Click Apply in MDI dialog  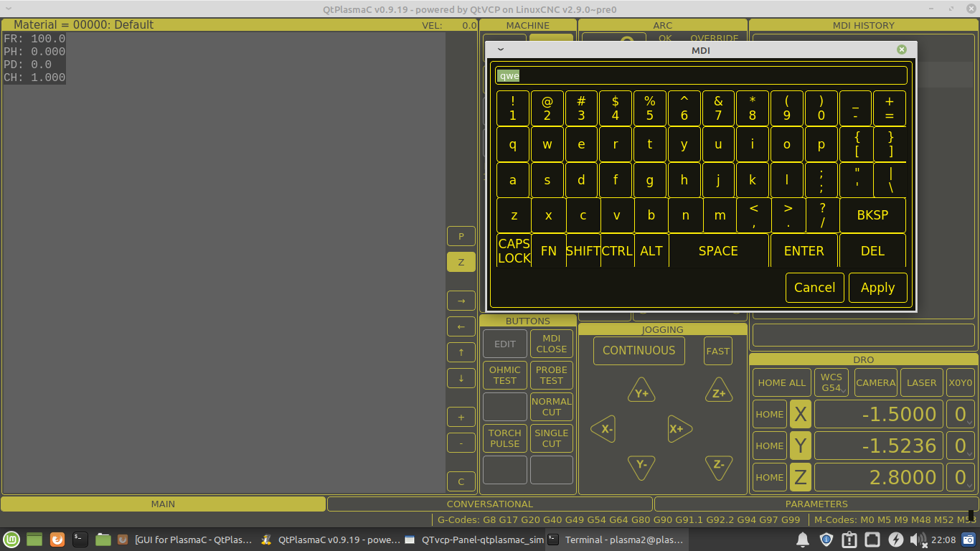coord(878,288)
